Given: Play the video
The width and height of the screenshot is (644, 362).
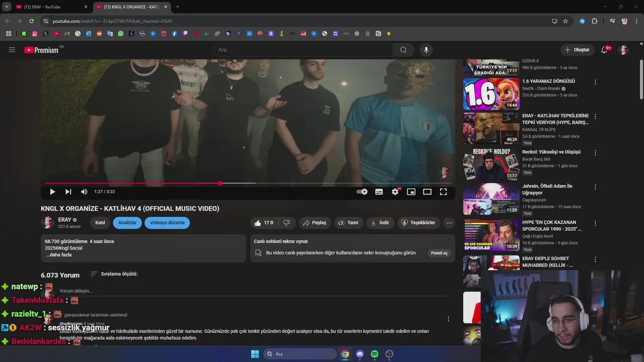Looking at the screenshot, I should point(52,192).
